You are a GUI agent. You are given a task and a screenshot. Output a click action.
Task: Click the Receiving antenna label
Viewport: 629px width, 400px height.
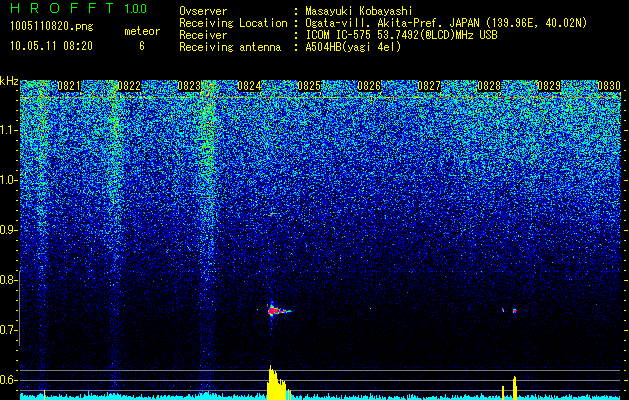tap(230, 47)
